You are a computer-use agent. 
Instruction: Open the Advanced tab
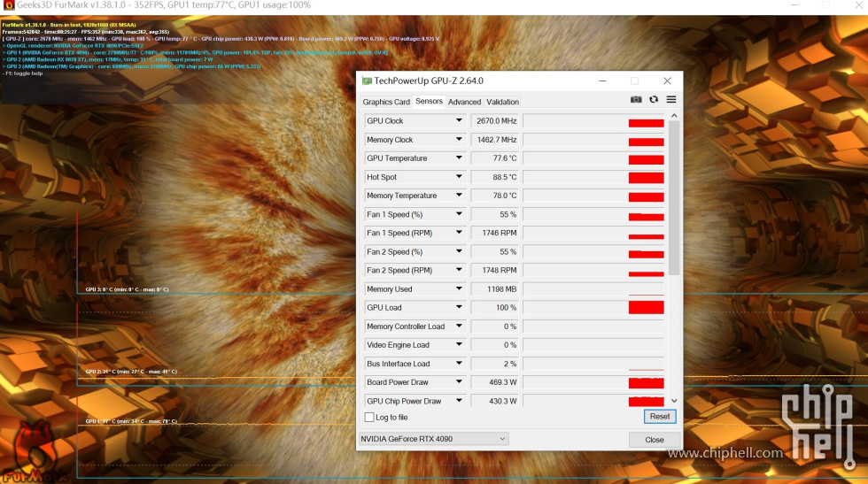(464, 102)
